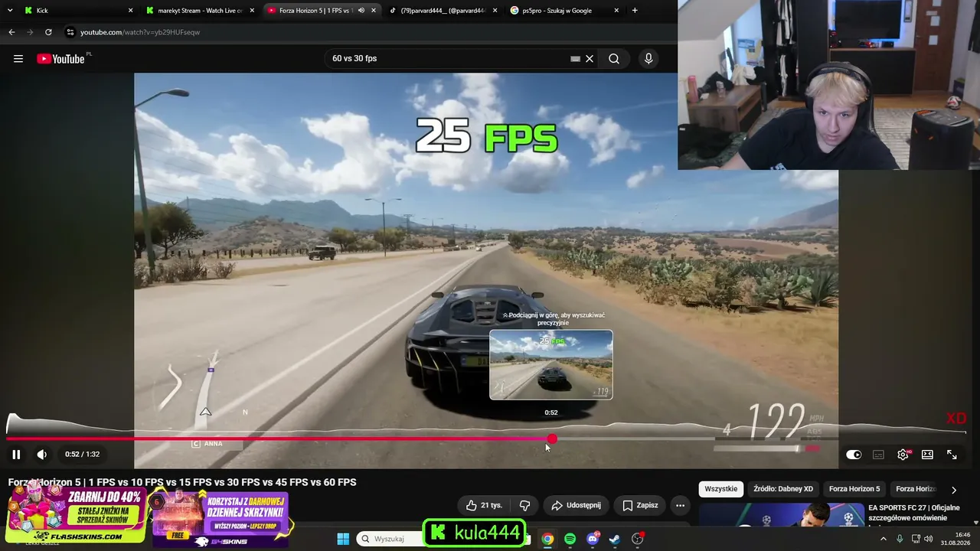Mute the video with the speaker icon

pos(42,455)
